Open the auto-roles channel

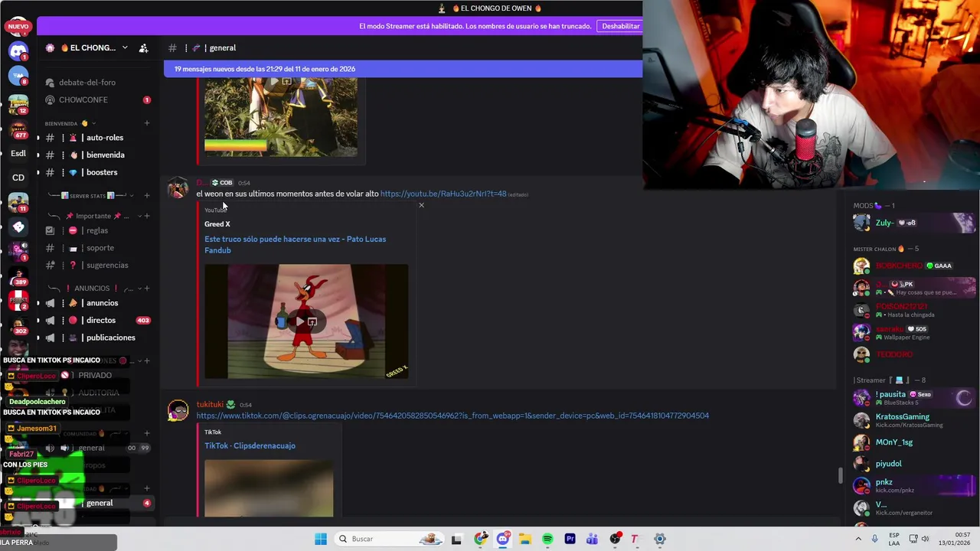coord(97,138)
